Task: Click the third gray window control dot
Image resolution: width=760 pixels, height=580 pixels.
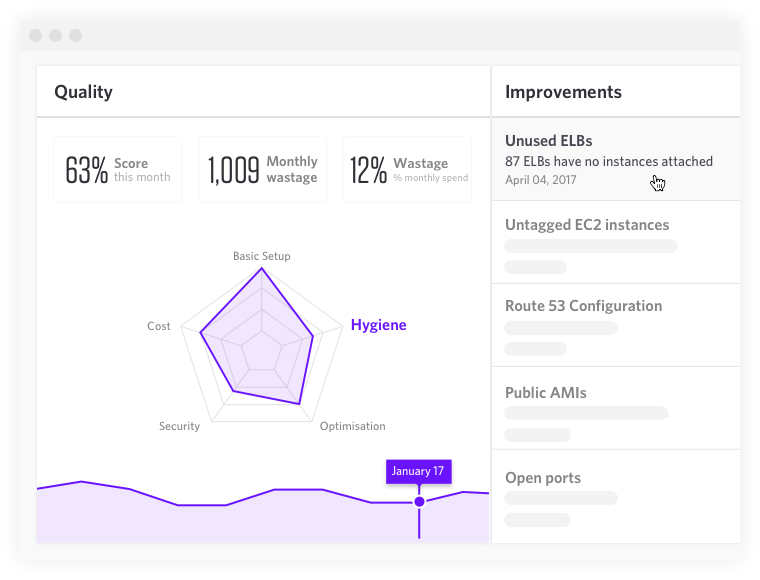Action: [75, 35]
